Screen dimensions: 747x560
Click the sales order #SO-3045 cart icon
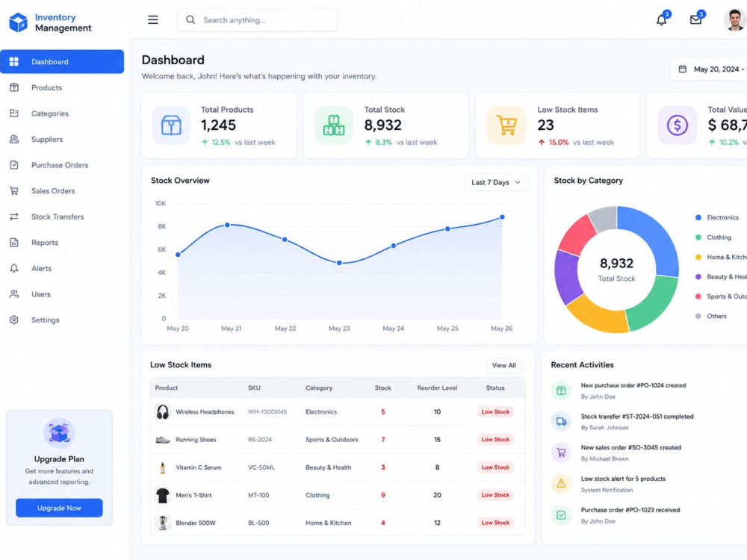561,452
